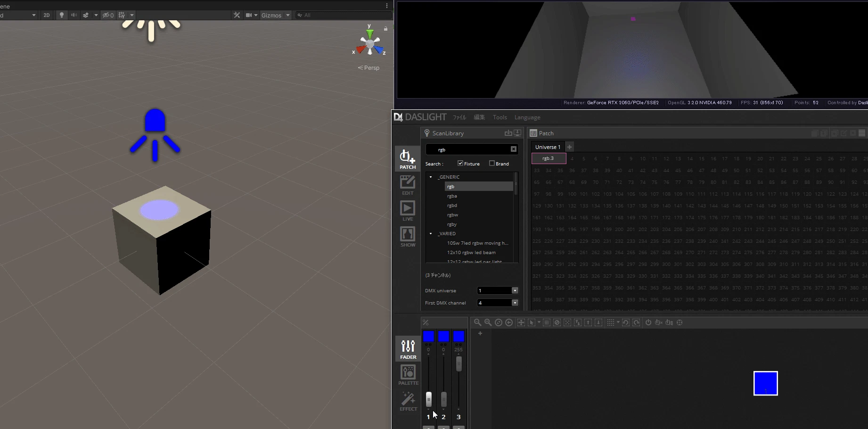This screenshot has width=868, height=429.
Task: Click the channel 3 fader handle
Action: (x=459, y=363)
